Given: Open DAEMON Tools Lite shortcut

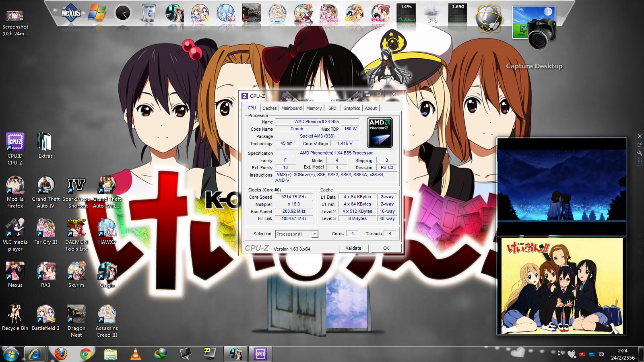Looking at the screenshot, I should 76,235.
